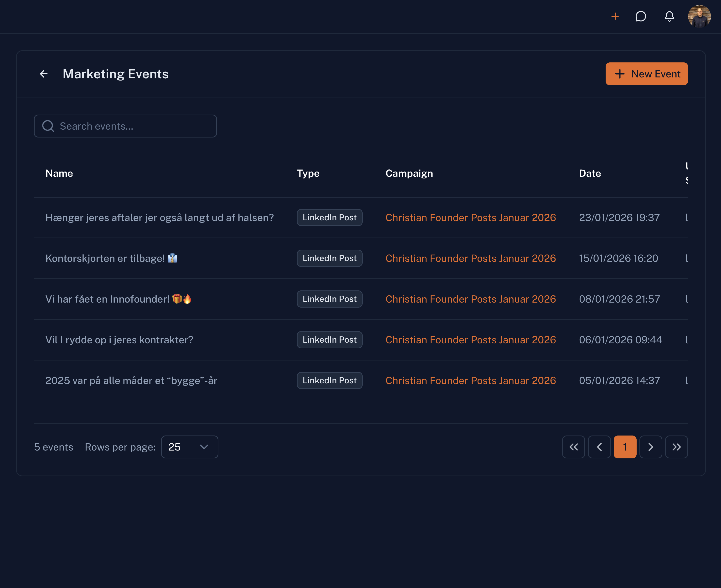
Task: Go to next page chevron
Action: click(x=650, y=447)
